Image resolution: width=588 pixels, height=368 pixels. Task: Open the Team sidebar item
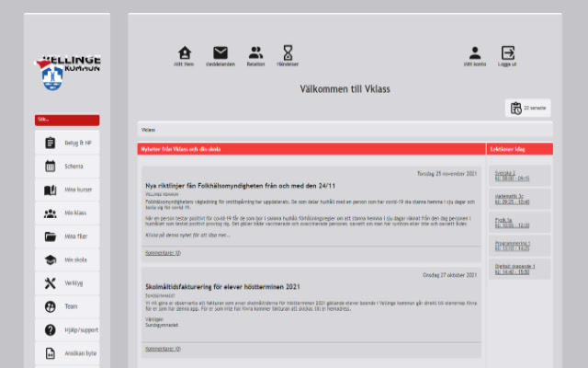tap(67, 306)
